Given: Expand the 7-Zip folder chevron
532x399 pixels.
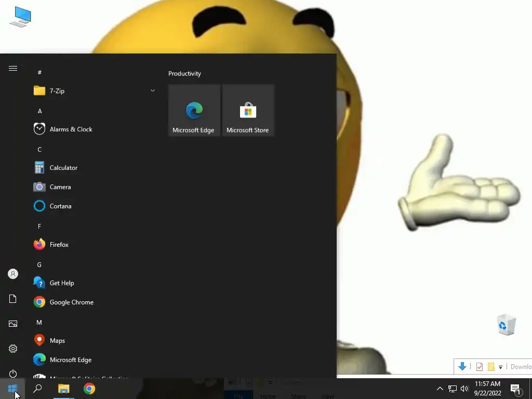Looking at the screenshot, I should tap(153, 90).
